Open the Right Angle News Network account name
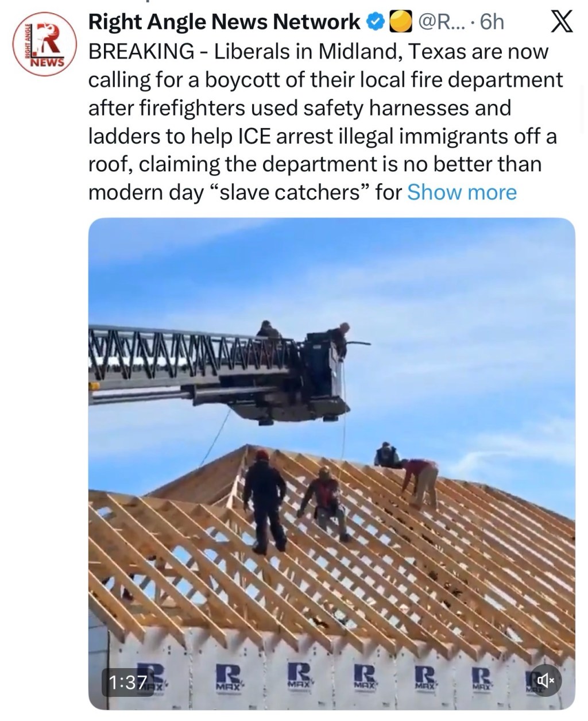Screen dimensions: 588x721 click(225, 22)
